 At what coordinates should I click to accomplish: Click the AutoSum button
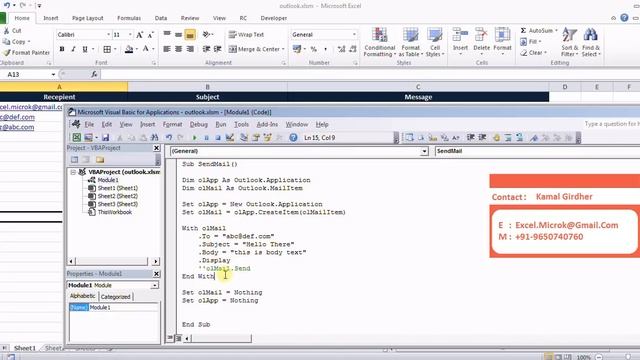point(539,31)
